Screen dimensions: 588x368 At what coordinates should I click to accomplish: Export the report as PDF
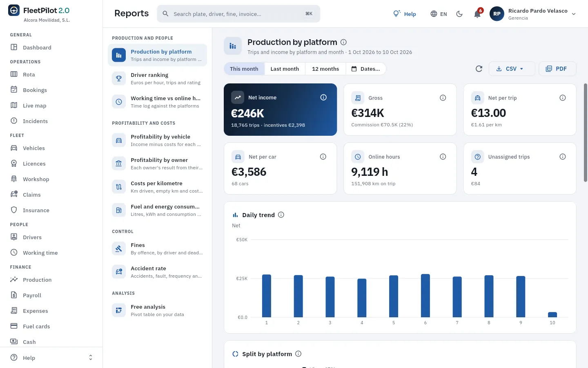(557, 69)
